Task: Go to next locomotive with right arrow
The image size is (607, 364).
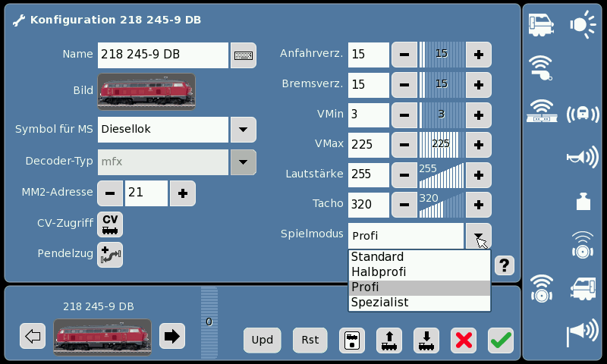Action: click(x=172, y=336)
